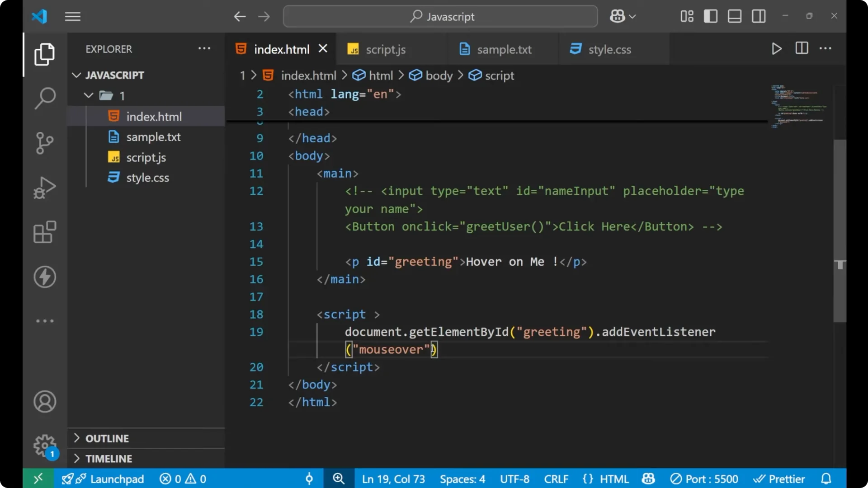Toggle the secondary sidebar
Screen dimensions: 868x488
[759, 16]
